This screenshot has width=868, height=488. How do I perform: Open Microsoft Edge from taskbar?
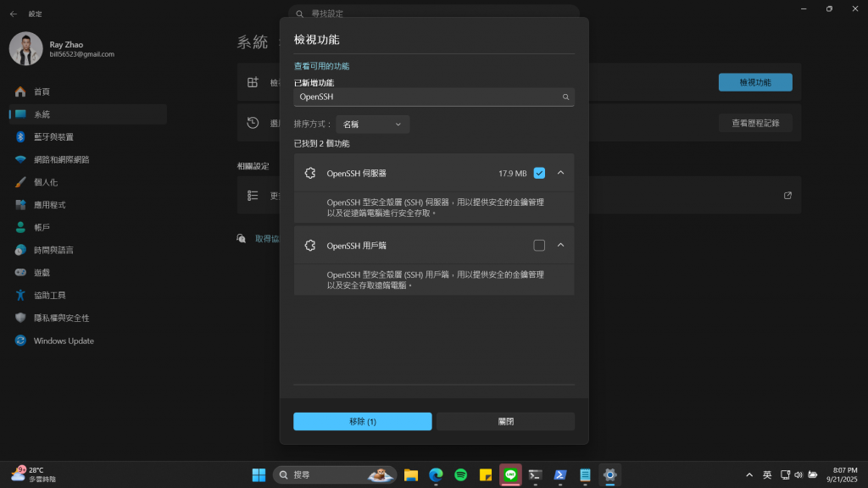click(x=436, y=474)
